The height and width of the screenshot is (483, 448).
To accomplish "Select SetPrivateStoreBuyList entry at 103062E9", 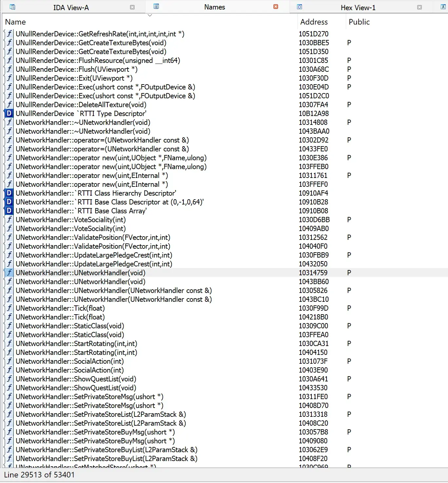I will coord(106,450).
